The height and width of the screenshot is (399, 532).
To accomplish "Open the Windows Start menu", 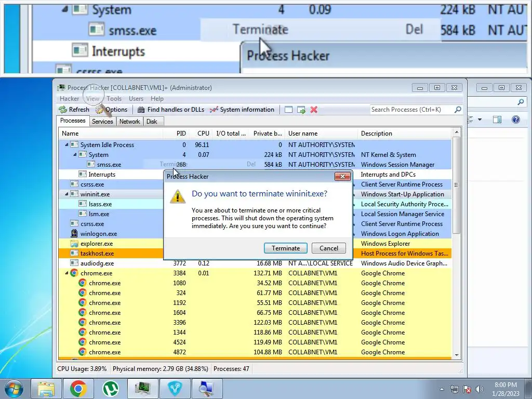I will tap(14, 389).
